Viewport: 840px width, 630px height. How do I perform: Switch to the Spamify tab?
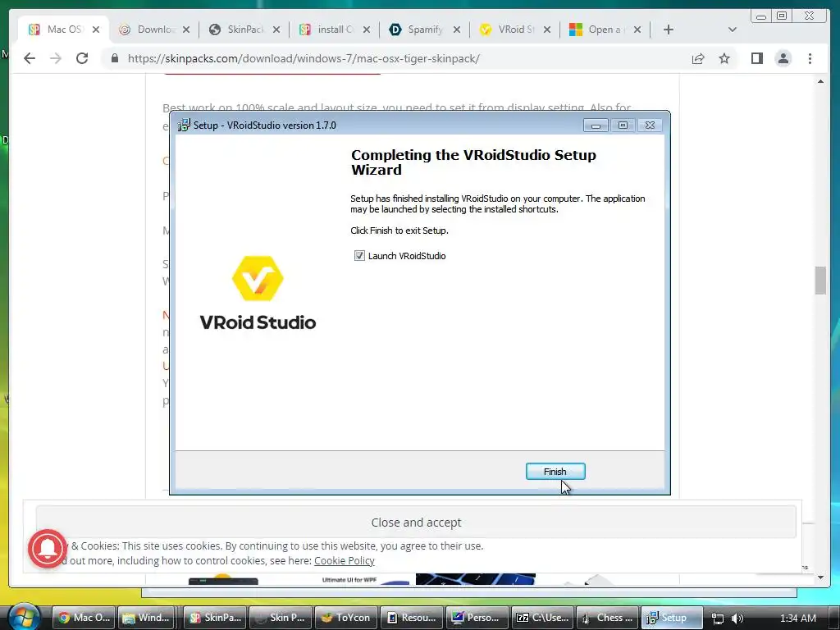418,30
